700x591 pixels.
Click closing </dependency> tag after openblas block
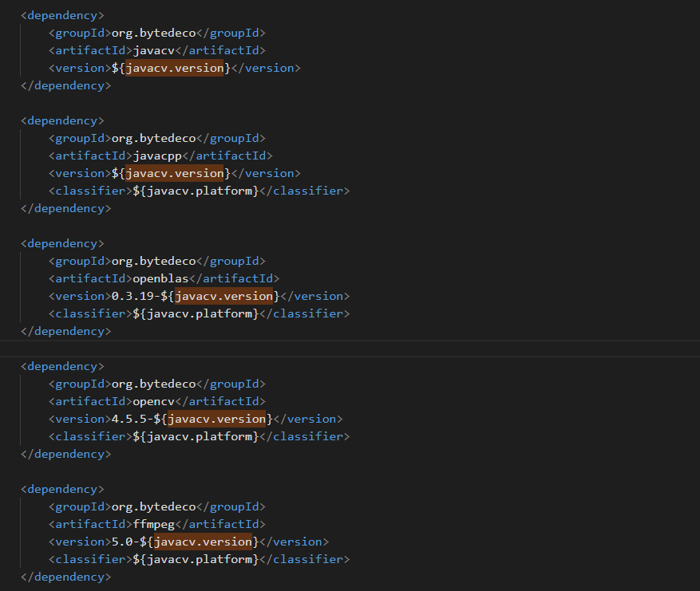[65, 331]
